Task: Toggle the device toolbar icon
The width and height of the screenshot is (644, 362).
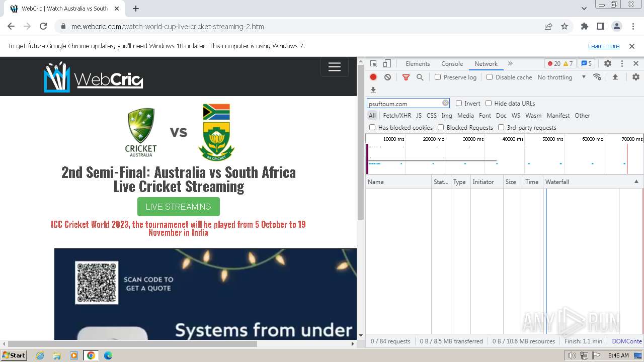Action: [x=387, y=64]
